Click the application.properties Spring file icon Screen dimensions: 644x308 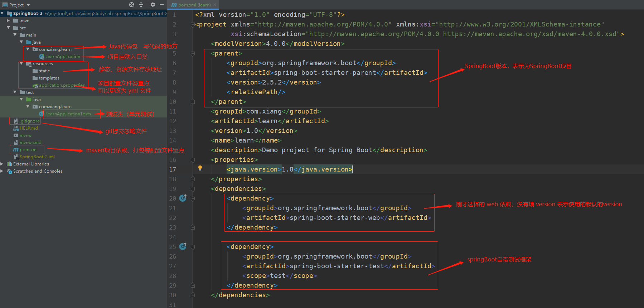click(35, 85)
